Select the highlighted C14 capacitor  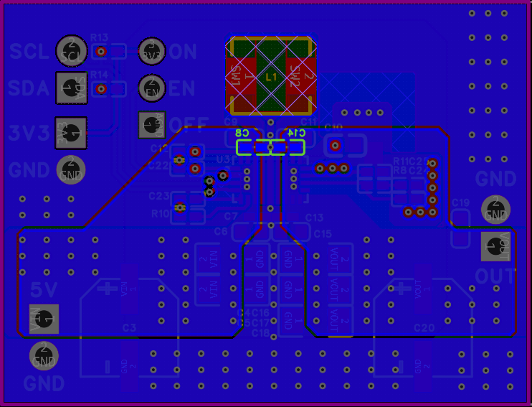(288, 147)
